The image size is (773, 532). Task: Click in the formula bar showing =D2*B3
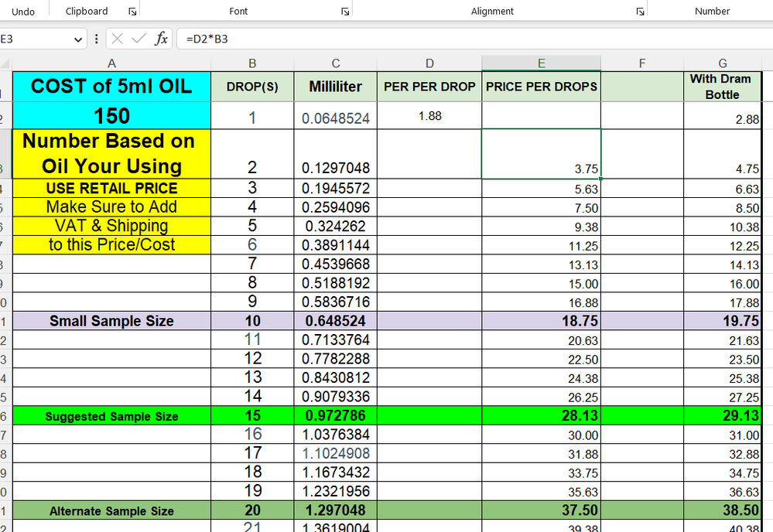[x=464, y=39]
